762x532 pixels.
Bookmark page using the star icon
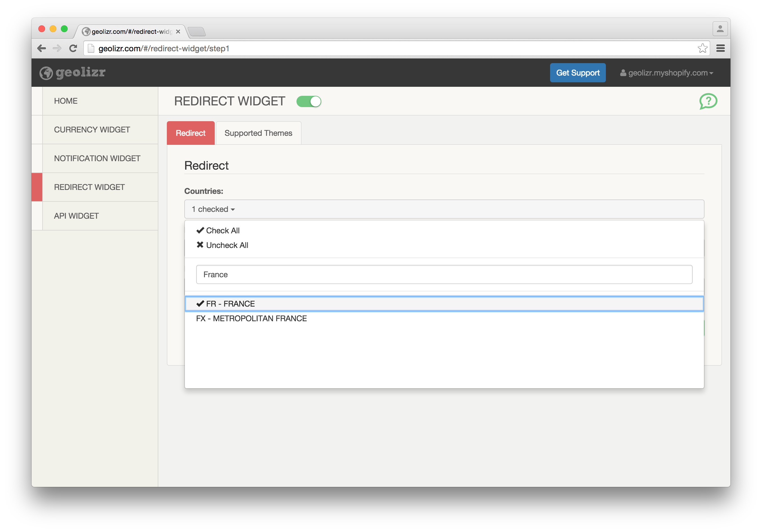click(x=702, y=48)
